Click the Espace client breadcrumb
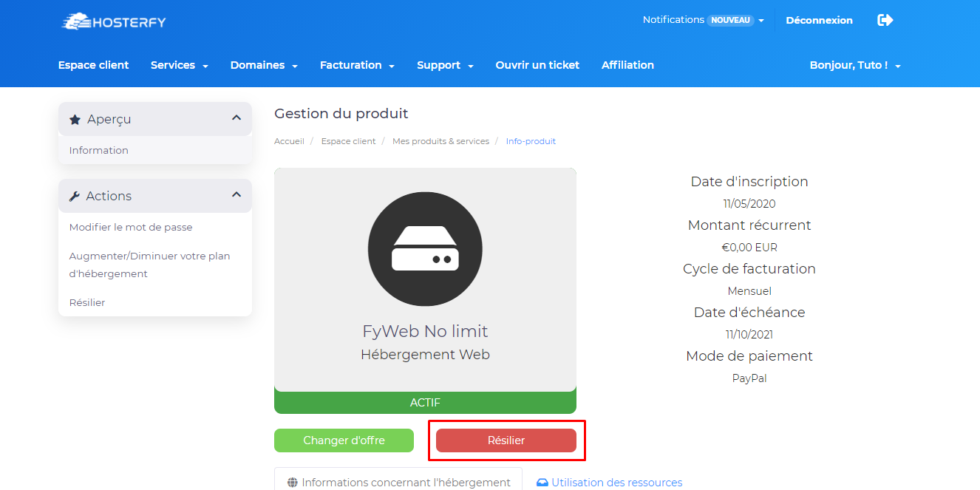 pos(348,141)
